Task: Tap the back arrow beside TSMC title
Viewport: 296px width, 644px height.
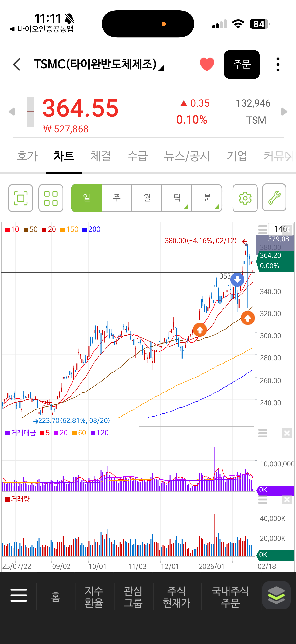Action: click(17, 65)
